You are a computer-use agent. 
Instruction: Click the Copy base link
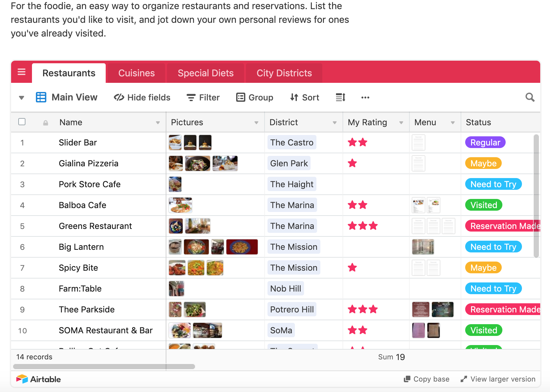(x=427, y=379)
